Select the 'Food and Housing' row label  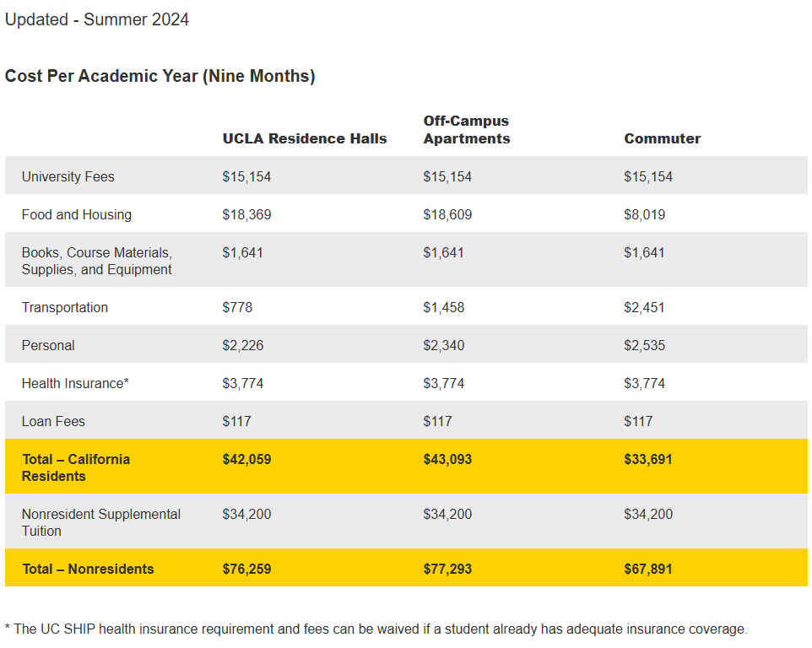pyautogui.click(x=77, y=215)
